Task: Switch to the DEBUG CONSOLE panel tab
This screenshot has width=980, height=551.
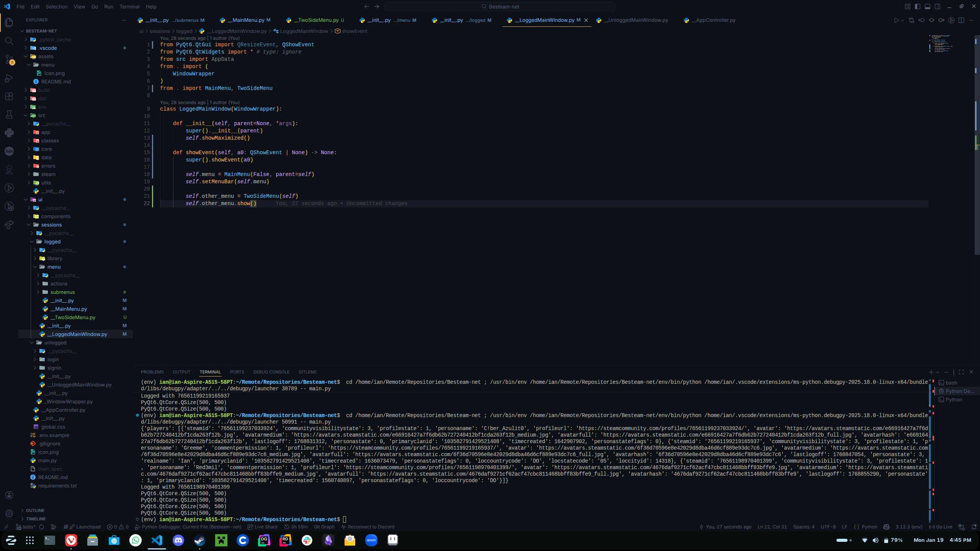Action: (271, 372)
